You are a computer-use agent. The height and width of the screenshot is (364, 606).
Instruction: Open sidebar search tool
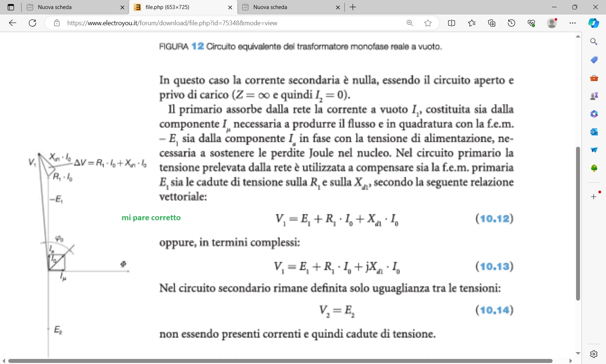pyautogui.click(x=594, y=42)
